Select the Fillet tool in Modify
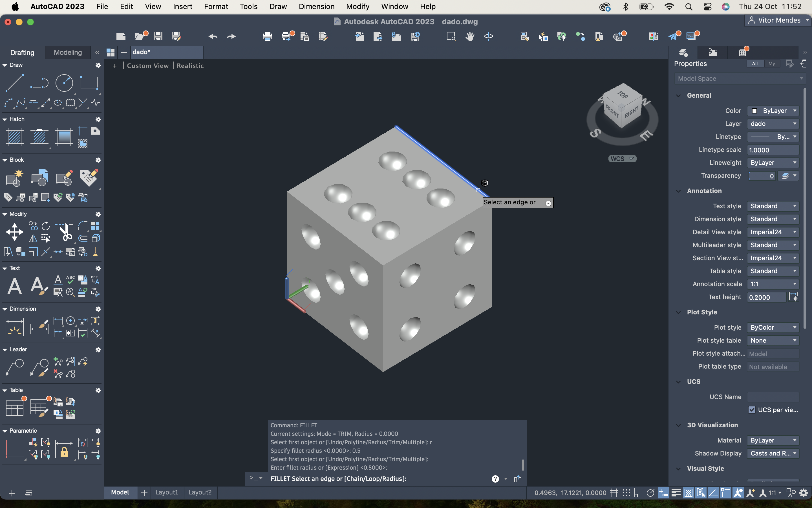 83,226
